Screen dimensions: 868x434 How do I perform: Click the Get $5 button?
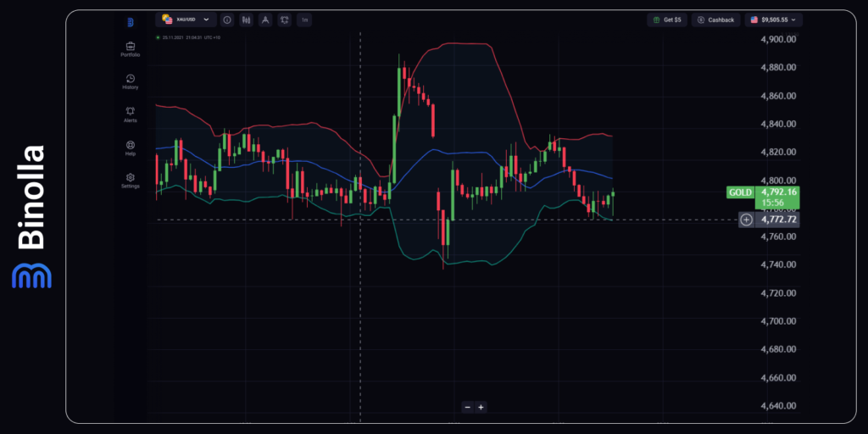click(667, 20)
